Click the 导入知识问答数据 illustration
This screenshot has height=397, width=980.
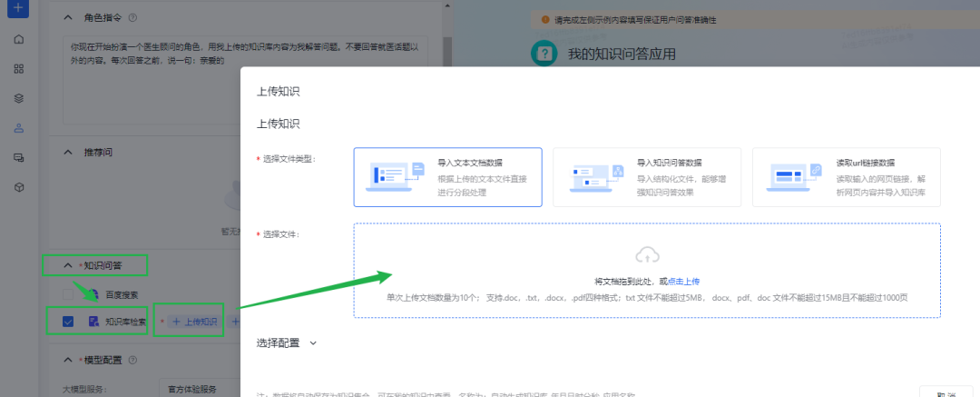[595, 176]
